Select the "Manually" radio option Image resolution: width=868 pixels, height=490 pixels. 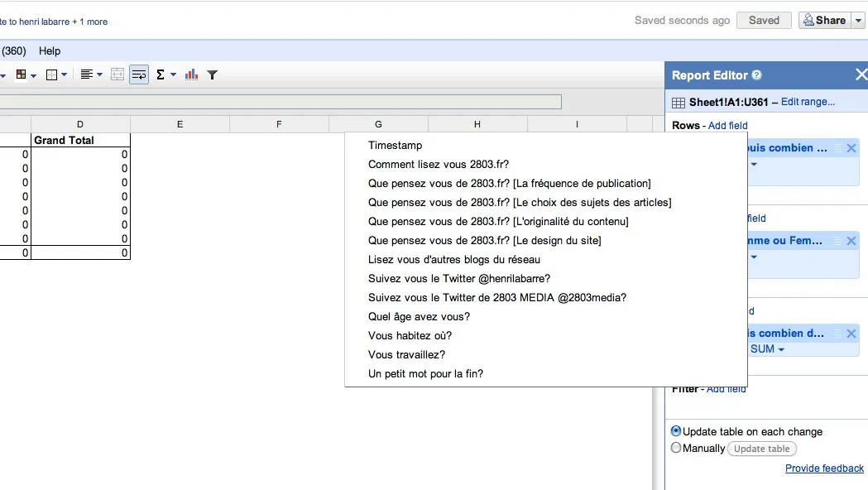tap(676, 447)
